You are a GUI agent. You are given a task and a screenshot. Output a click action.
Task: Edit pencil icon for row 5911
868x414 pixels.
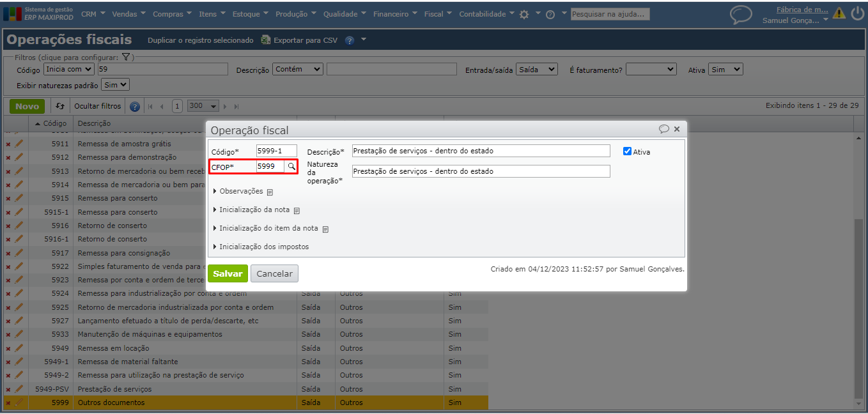[x=19, y=144]
